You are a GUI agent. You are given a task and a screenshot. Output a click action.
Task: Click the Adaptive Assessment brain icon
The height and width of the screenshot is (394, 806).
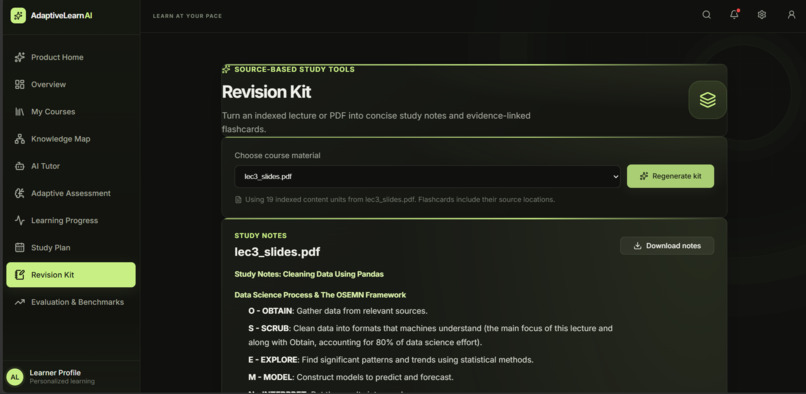pos(20,193)
